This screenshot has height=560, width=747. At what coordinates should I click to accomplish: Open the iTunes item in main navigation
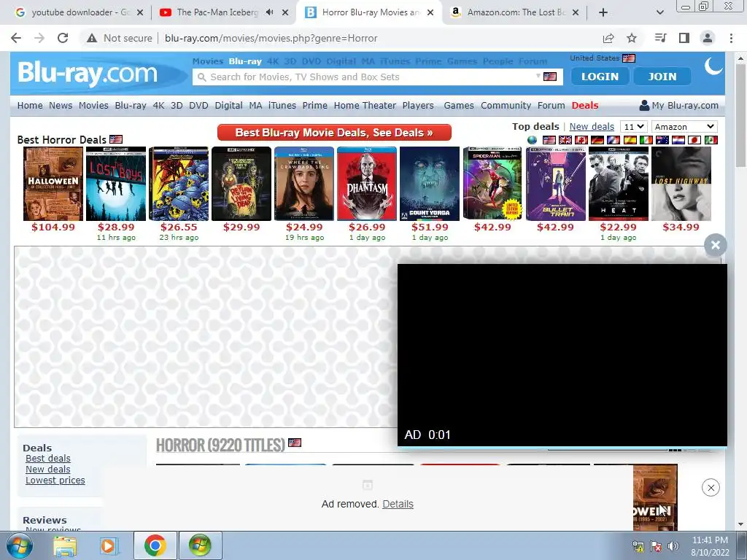282,105
